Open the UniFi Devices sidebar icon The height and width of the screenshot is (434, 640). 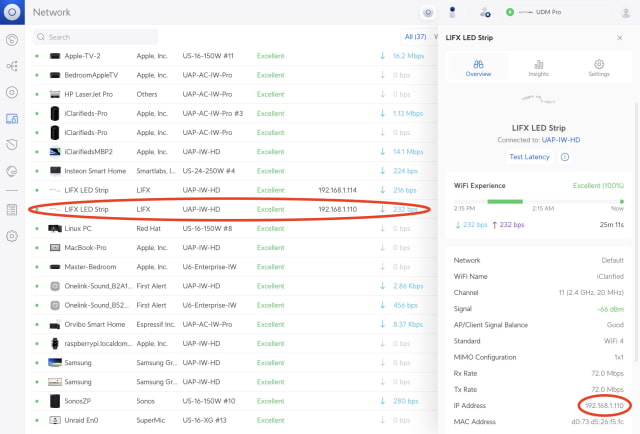click(x=12, y=92)
